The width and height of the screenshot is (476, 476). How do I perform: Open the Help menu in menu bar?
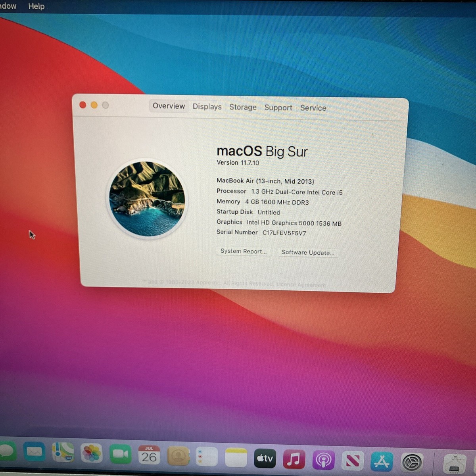coord(36,6)
